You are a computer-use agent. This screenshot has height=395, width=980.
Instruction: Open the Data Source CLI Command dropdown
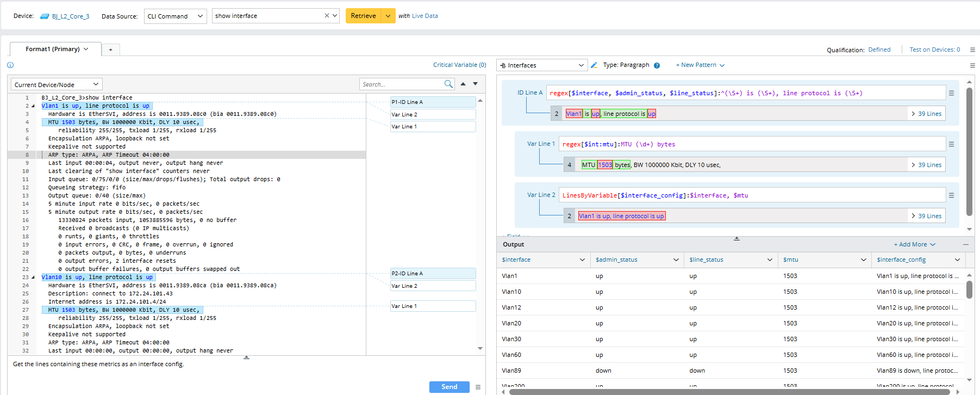(175, 16)
